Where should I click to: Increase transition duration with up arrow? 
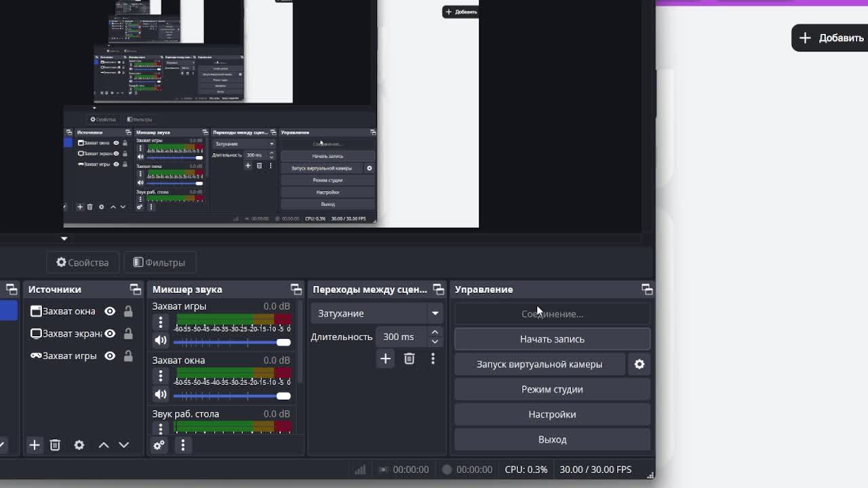435,333
